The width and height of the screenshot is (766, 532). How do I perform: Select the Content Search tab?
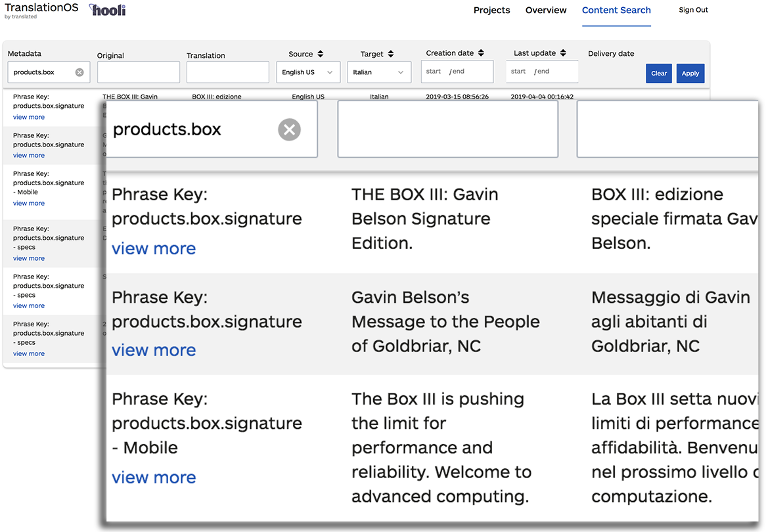616,11
